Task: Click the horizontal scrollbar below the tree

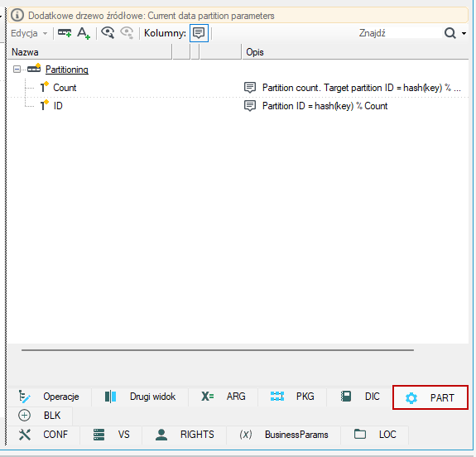Action: 218,350
